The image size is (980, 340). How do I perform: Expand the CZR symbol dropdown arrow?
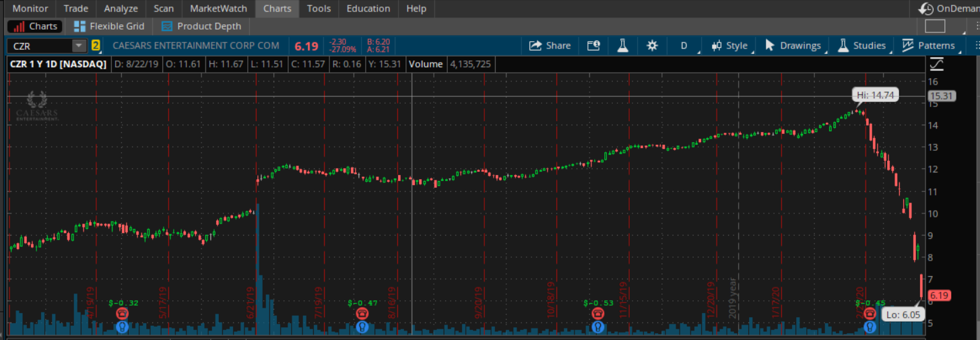tap(79, 46)
